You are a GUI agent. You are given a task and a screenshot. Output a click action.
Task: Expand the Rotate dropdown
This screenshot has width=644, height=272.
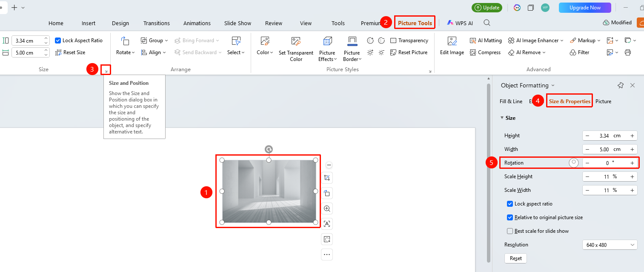(126, 52)
